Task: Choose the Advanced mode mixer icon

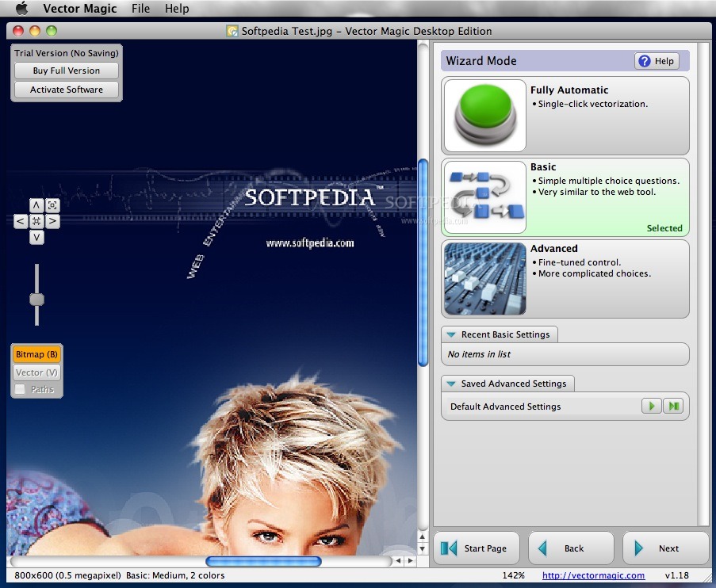Action: 484,279
